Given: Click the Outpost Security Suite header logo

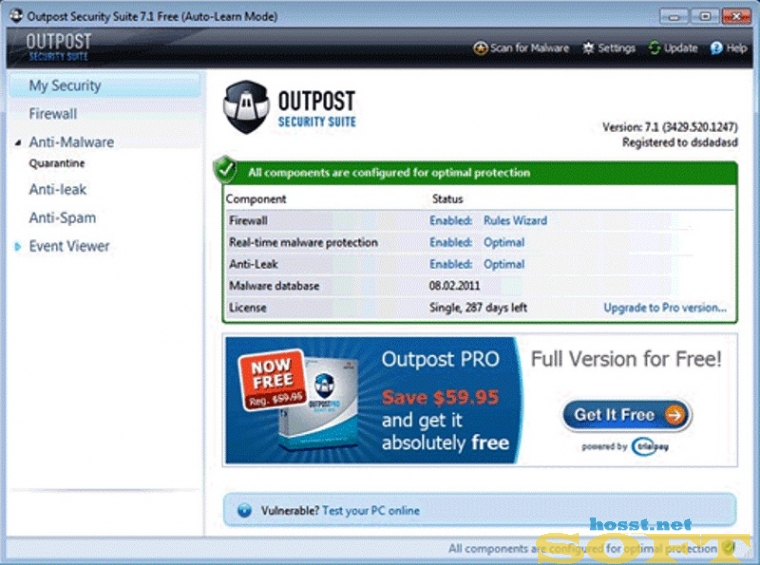Looking at the screenshot, I should click(58, 47).
